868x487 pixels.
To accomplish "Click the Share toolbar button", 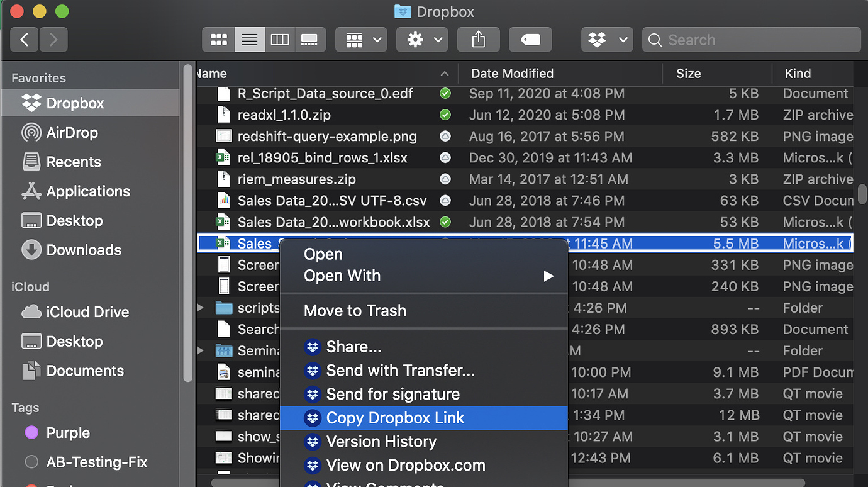I will (x=479, y=40).
